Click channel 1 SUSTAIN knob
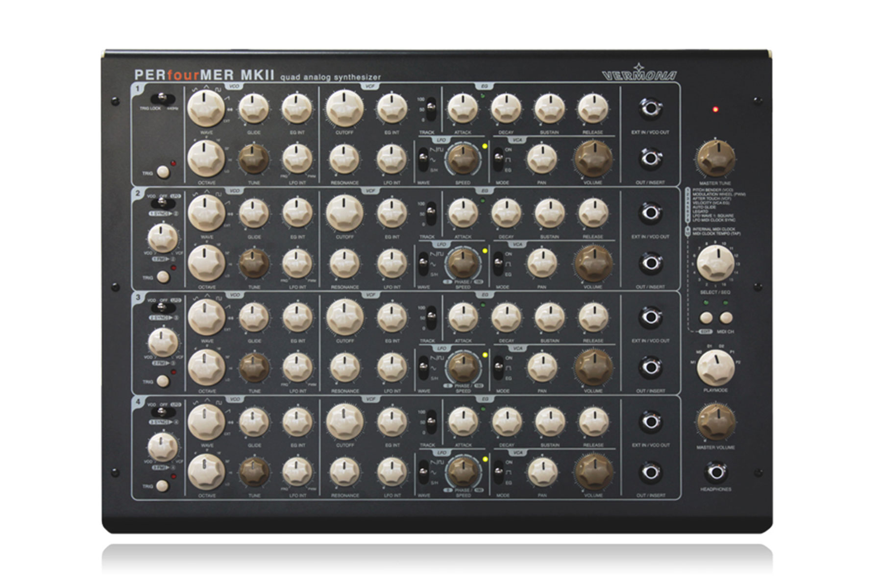The height and width of the screenshot is (588, 882). coord(549,108)
